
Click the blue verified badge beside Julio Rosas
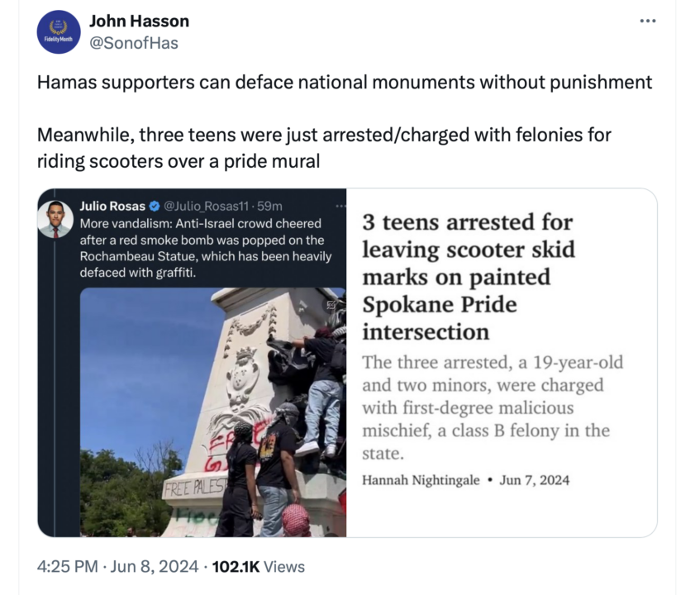[155, 206]
